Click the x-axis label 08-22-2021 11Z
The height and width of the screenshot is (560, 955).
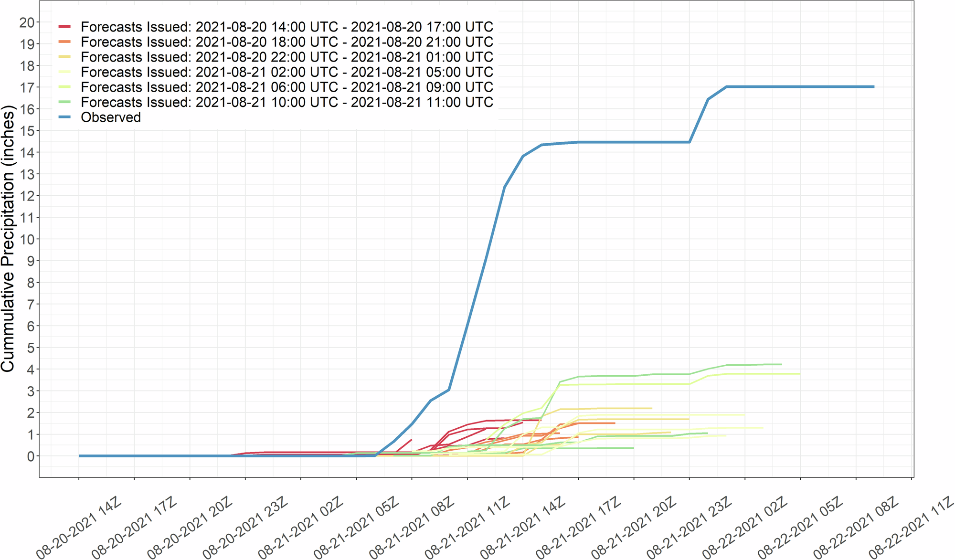point(912,528)
